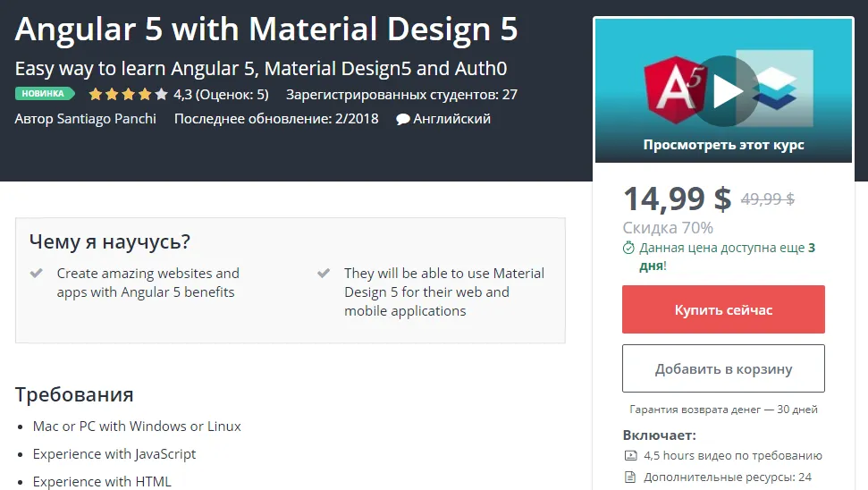The height and width of the screenshot is (490, 868).
Task: Click the green НОВИНКА badge
Action: tap(44, 94)
